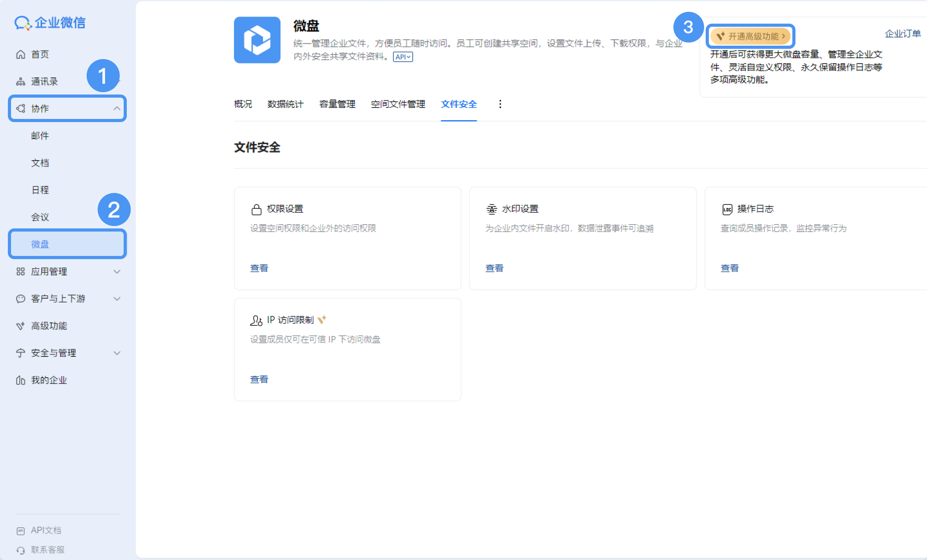Collapse the 协作 menu chevron
927x560 pixels.
[117, 108]
